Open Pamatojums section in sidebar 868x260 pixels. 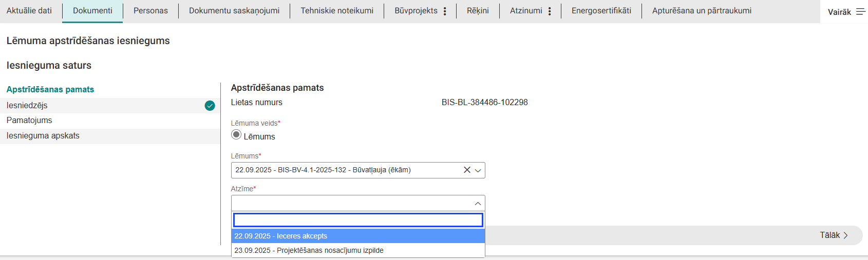coord(29,121)
